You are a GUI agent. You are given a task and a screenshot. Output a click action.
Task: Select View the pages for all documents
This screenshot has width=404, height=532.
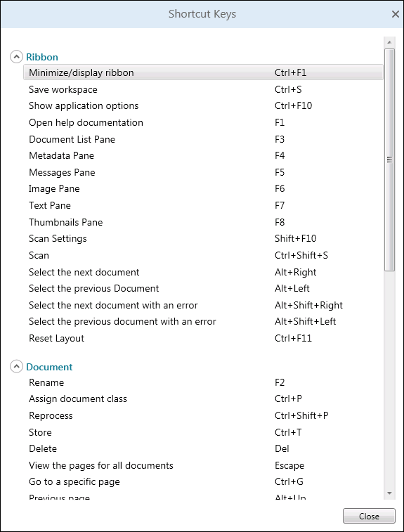point(203,465)
